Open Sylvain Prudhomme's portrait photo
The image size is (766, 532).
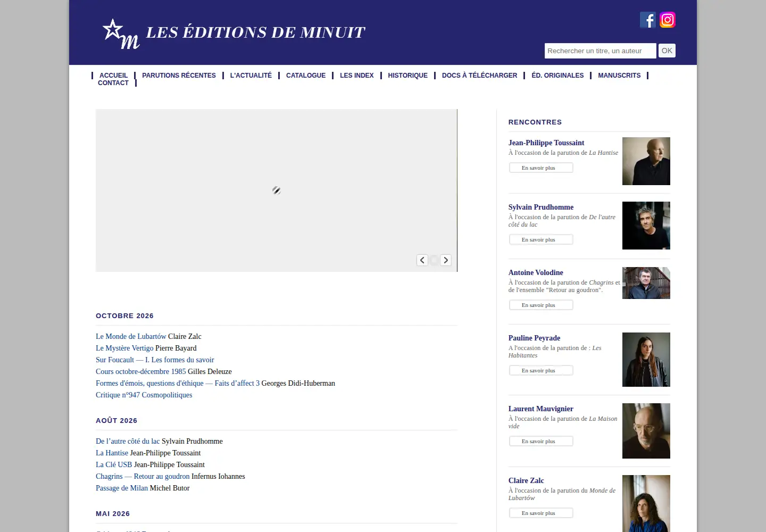pyautogui.click(x=646, y=226)
